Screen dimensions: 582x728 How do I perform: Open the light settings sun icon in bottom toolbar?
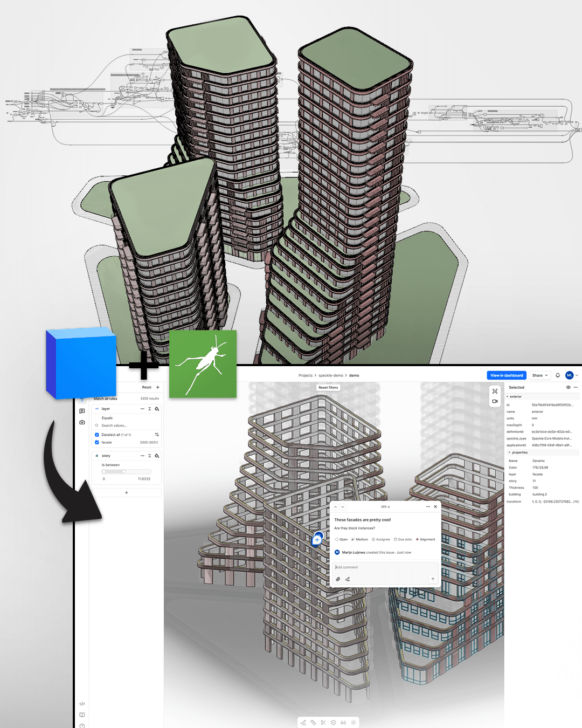354,723
